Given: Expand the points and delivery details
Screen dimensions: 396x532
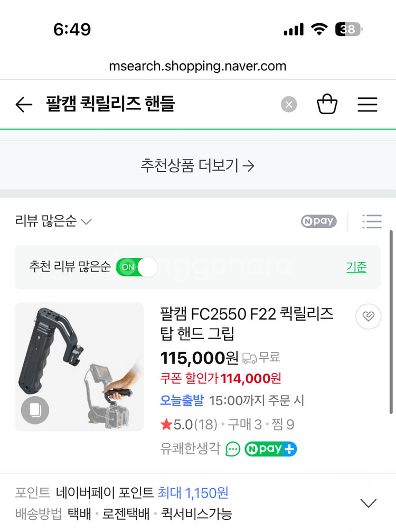Looking at the screenshot, I should (368, 503).
